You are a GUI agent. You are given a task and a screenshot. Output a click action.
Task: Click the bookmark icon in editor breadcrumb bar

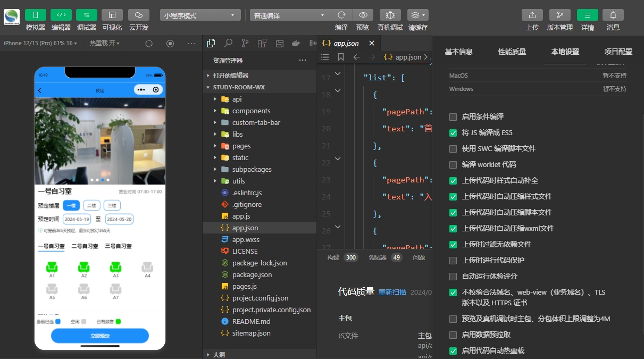tap(340, 57)
